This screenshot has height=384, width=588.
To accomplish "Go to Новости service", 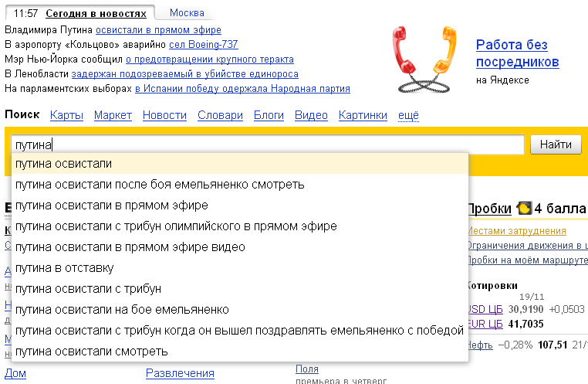I will click(x=164, y=115).
